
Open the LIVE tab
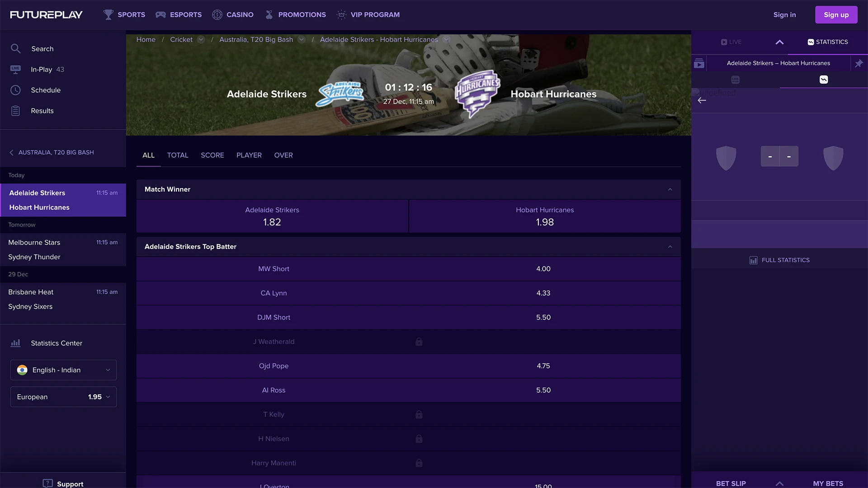coord(731,42)
